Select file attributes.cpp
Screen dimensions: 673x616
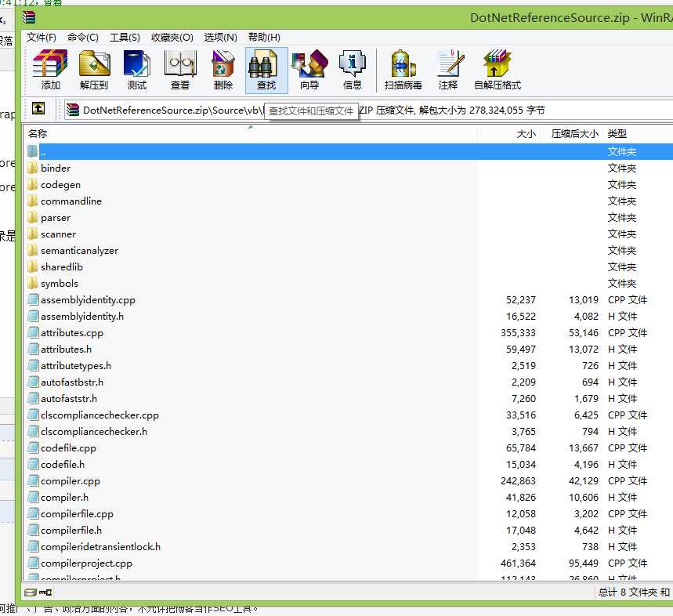pos(71,333)
